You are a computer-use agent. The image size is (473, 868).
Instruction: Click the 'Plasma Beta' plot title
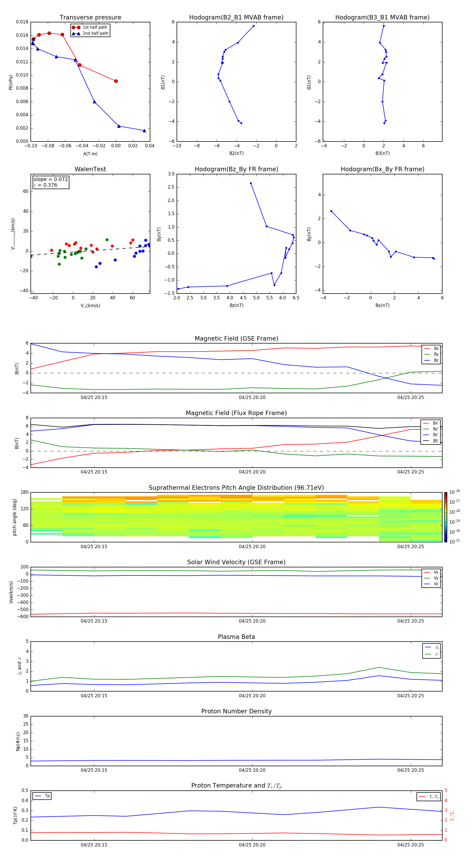point(236,637)
